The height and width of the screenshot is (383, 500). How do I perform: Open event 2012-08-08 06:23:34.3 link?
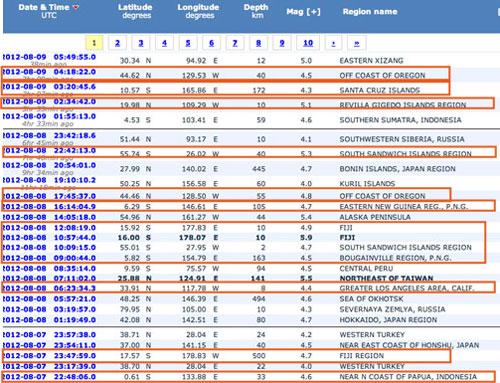click(x=49, y=288)
